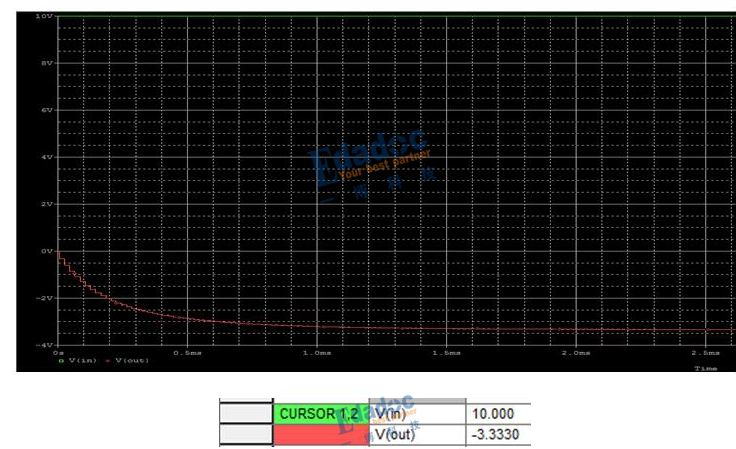Select the V(in) trace label in legend

[83, 360]
